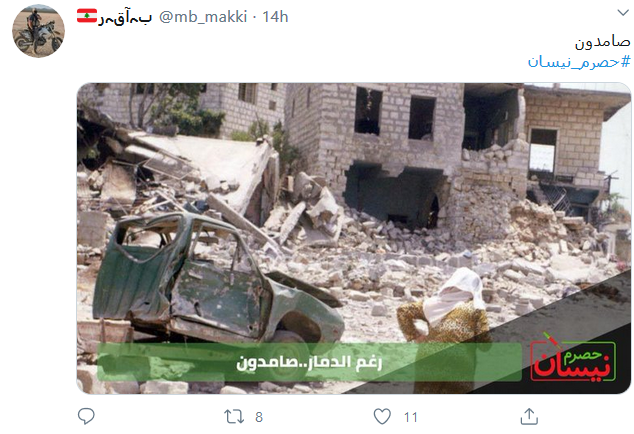The image size is (634, 434).
Task: Open the tweet options chevron menu
Action: tap(623, 13)
